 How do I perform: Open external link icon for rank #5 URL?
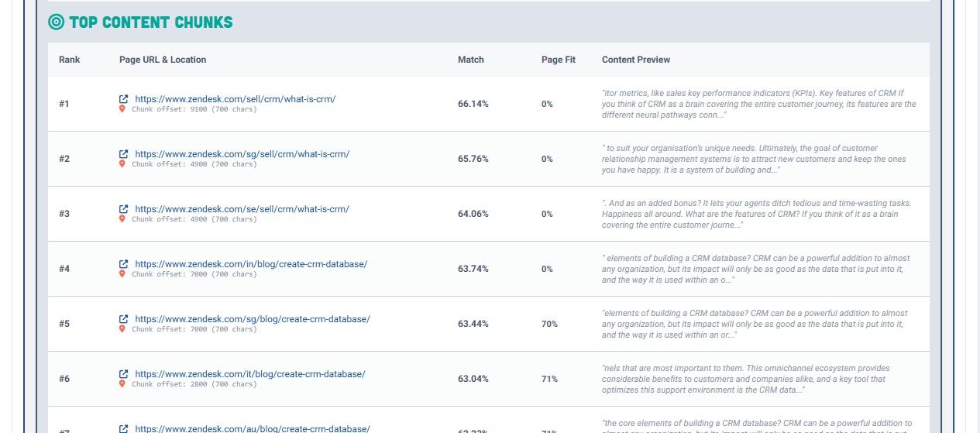pyautogui.click(x=123, y=319)
